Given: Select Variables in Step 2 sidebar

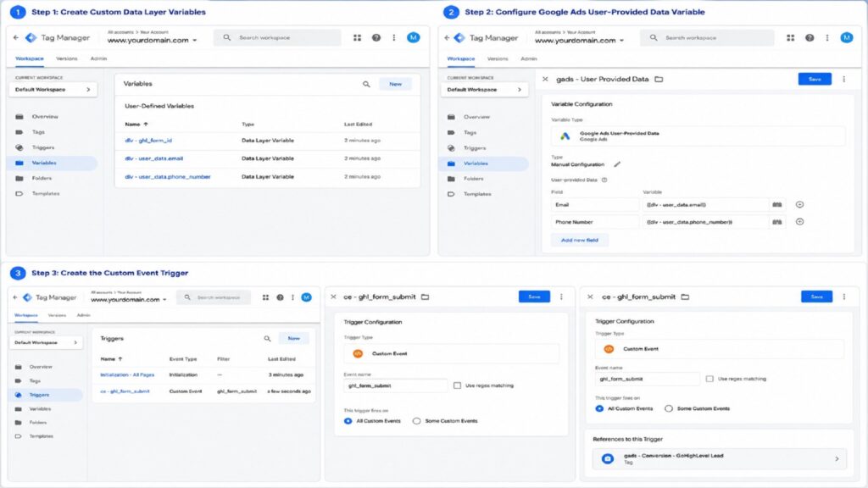Looking at the screenshot, I should 484,164.
